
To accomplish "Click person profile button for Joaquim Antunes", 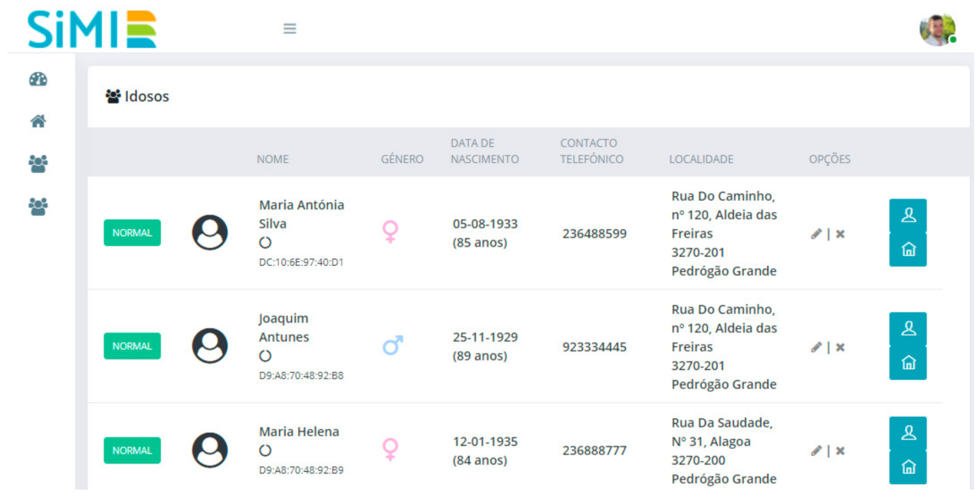I will coord(908,329).
